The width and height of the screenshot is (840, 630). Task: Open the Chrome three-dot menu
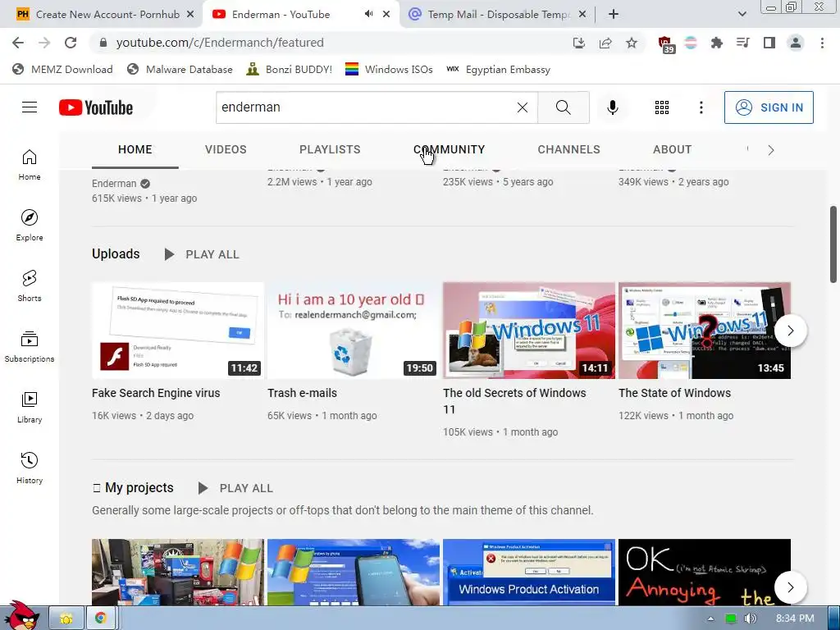pyautogui.click(x=822, y=43)
